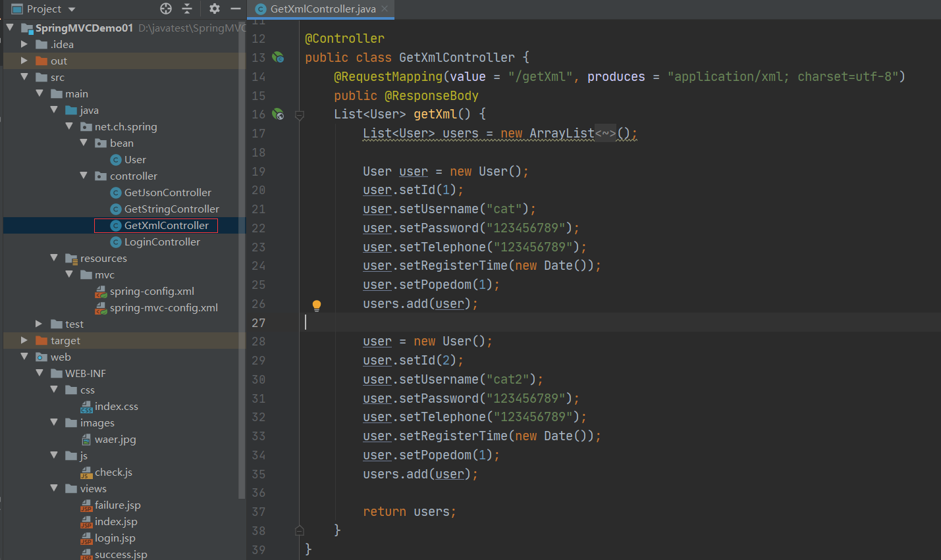Collapse the net.ch.spring package
The height and width of the screenshot is (560, 941).
[x=69, y=126]
